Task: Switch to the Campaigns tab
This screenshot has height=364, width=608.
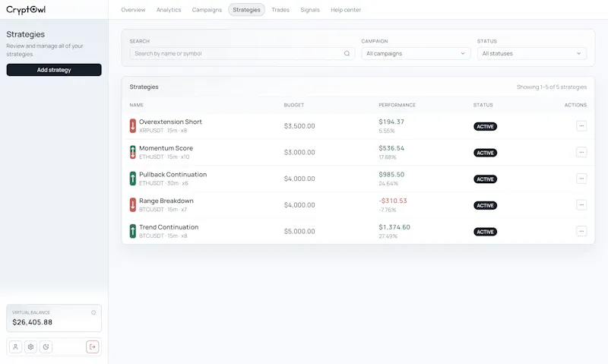Action: (x=207, y=10)
